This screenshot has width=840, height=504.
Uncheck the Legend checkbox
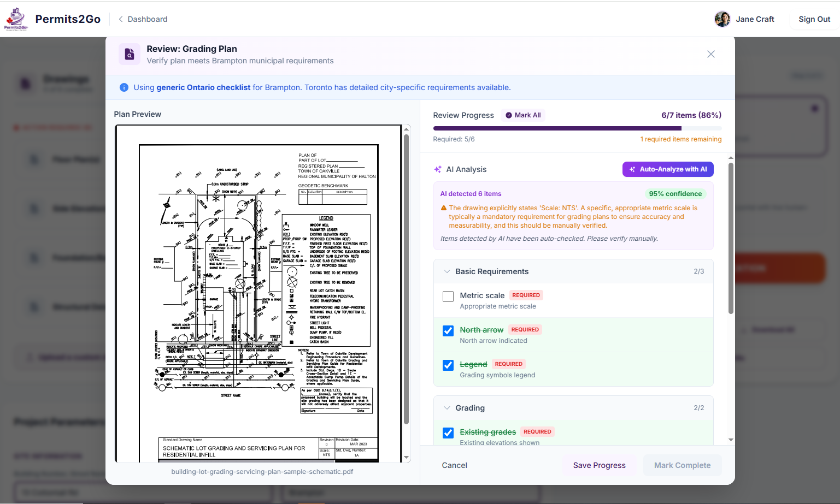click(x=448, y=365)
